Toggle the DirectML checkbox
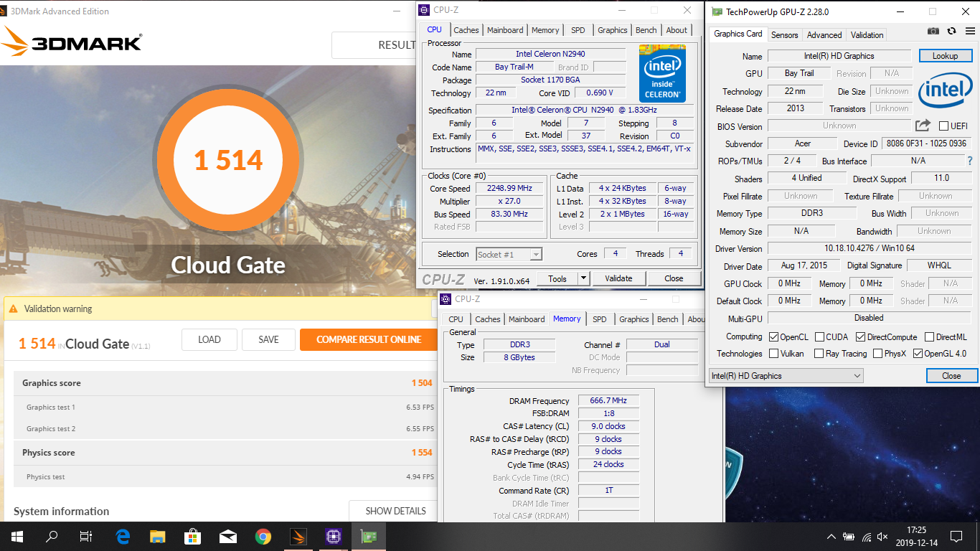 [929, 337]
